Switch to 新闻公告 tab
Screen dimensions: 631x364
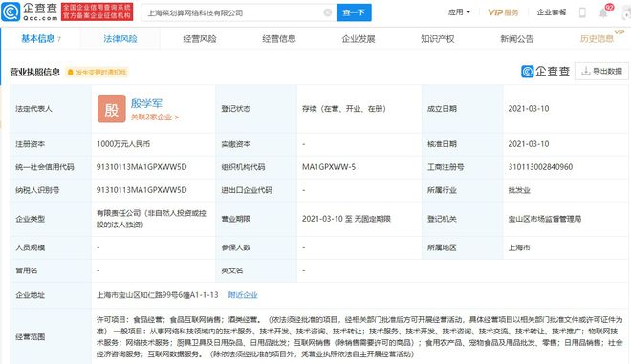click(516, 39)
